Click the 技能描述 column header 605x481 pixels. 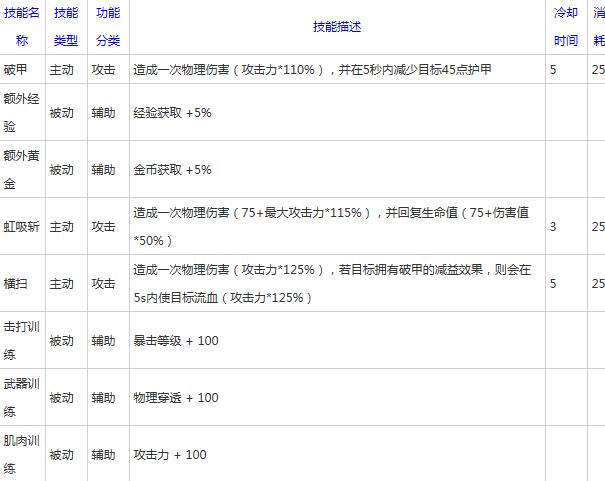pos(336,27)
